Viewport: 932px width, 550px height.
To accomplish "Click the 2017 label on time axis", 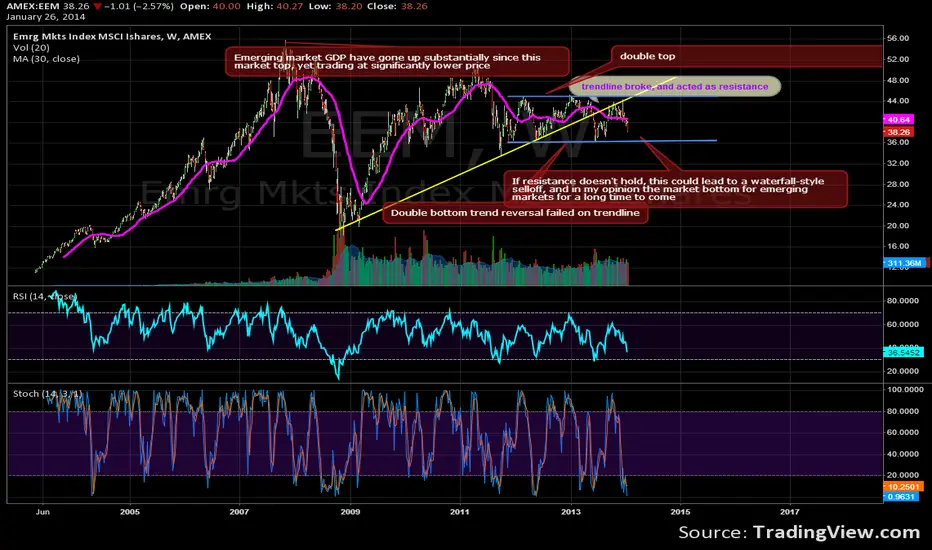I will 789,511.
